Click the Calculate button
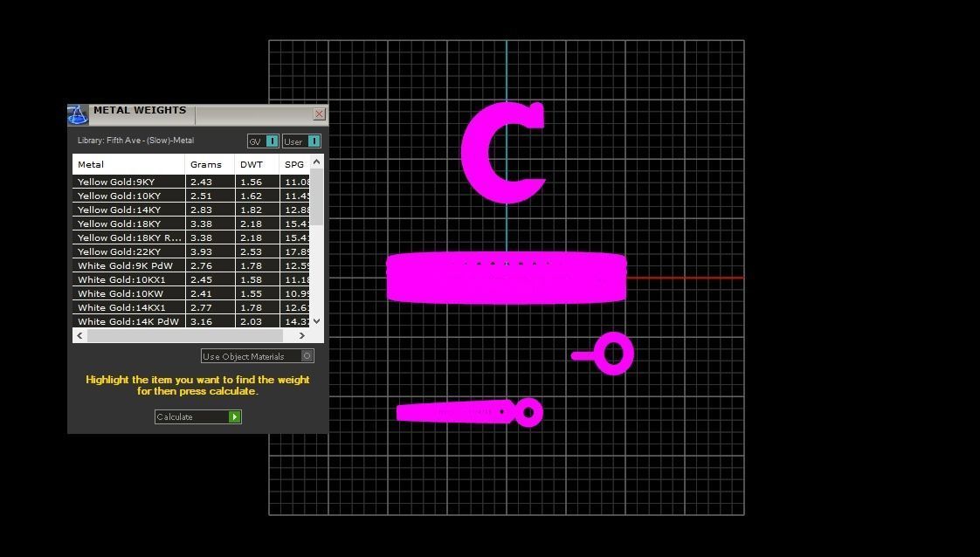 tap(198, 416)
